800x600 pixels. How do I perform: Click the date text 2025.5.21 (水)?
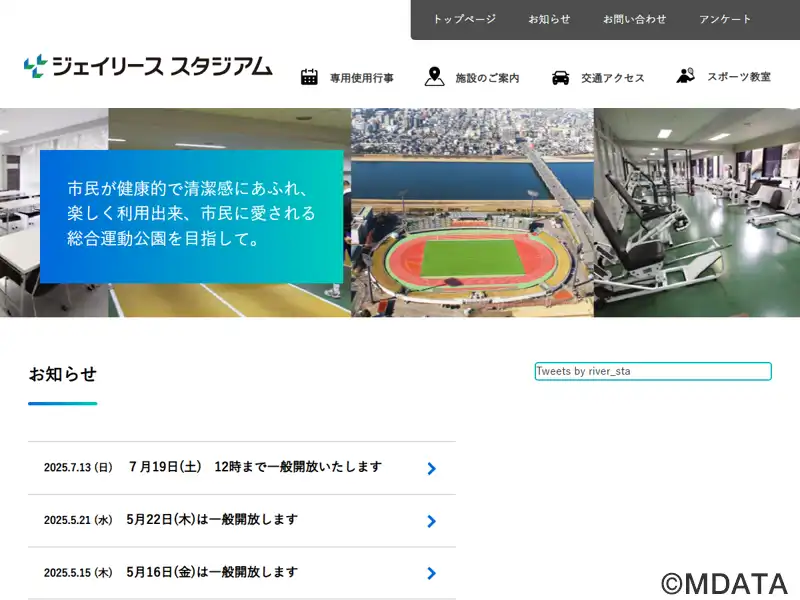coord(78,520)
